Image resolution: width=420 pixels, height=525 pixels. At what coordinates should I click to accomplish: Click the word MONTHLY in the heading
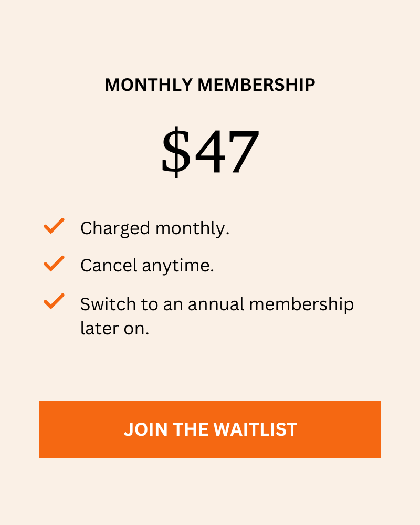(x=149, y=85)
